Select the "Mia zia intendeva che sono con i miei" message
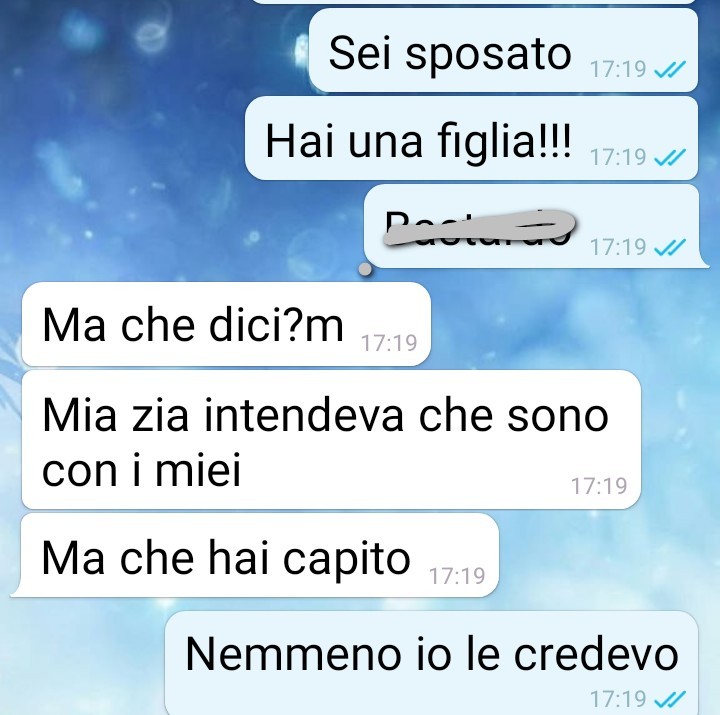 pos(331,440)
